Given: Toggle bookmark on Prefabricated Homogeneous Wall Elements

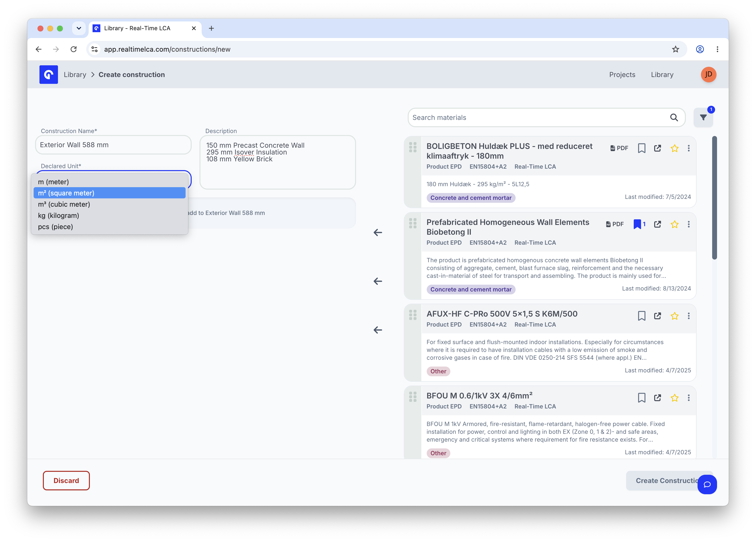Looking at the screenshot, I should pos(639,224).
